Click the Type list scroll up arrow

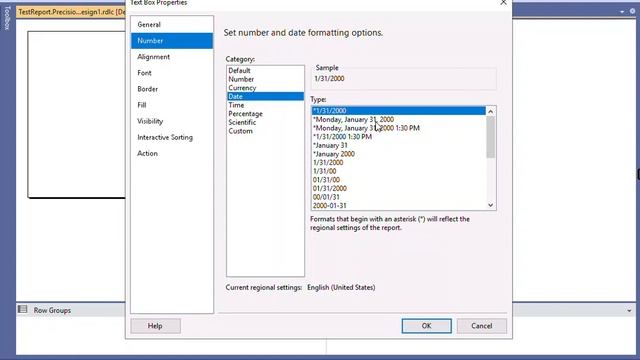point(491,111)
